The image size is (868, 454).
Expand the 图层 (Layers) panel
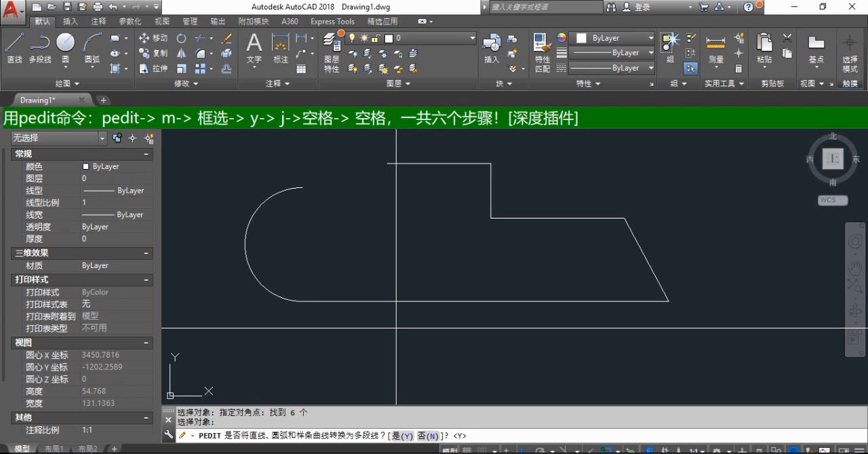click(398, 83)
